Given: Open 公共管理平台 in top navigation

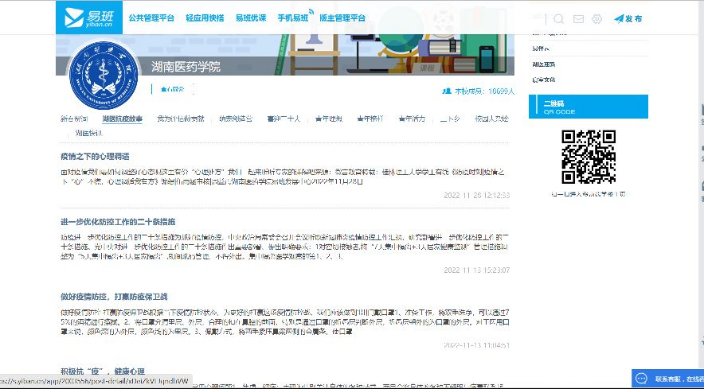Looking at the screenshot, I should 151,18.
